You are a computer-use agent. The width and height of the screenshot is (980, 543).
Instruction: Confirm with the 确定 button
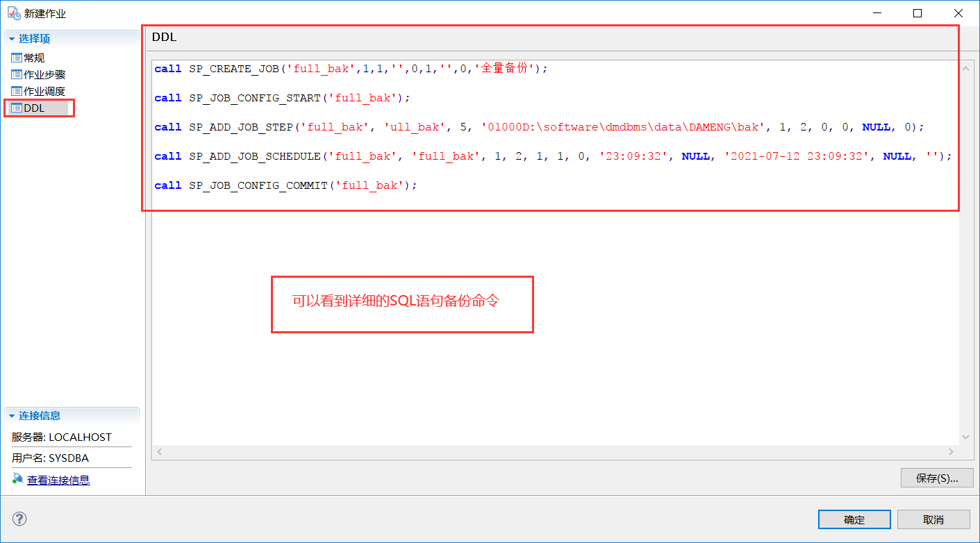(x=854, y=519)
